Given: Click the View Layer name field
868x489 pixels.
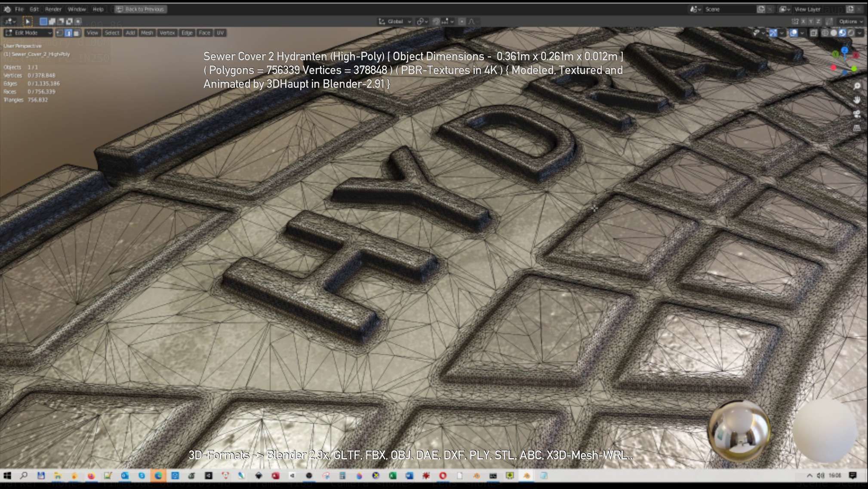Looking at the screenshot, I should [819, 9].
